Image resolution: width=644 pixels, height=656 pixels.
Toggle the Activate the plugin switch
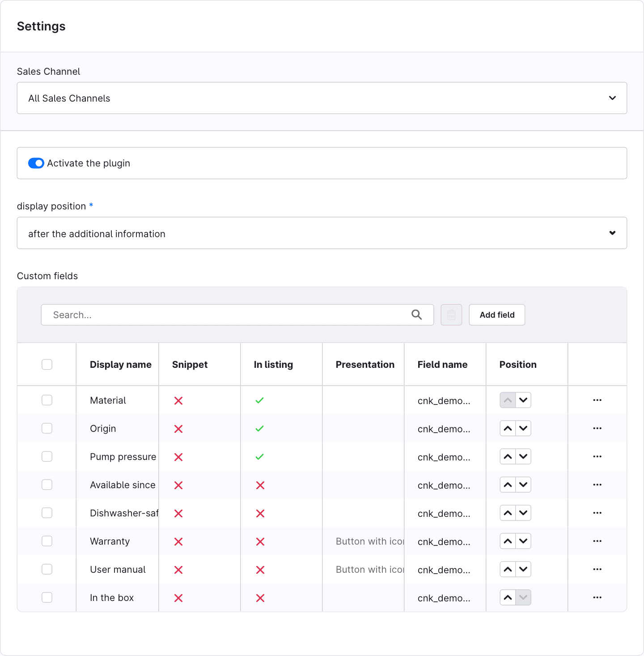(36, 163)
